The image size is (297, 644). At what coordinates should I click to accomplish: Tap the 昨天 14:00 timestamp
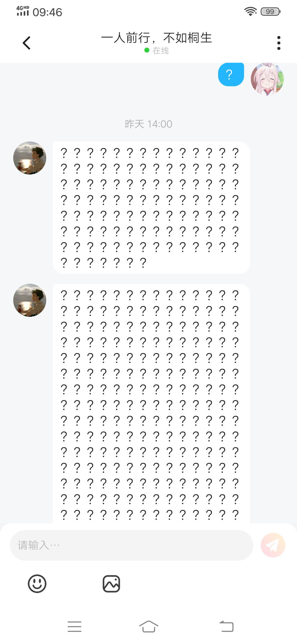tap(148, 124)
